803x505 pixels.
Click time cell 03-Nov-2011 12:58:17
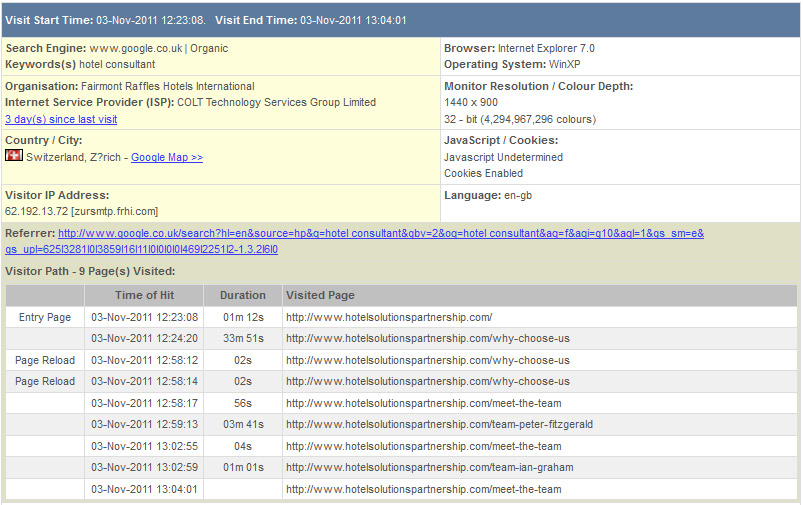click(x=144, y=404)
